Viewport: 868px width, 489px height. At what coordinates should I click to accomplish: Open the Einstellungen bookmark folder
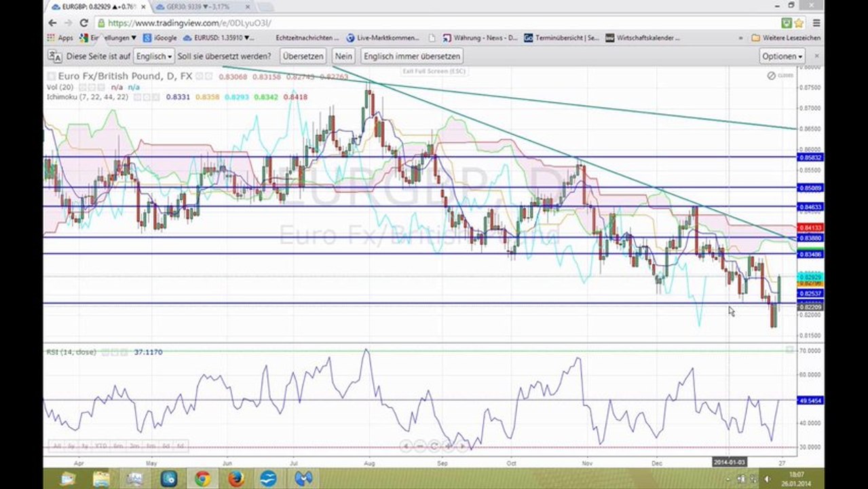[108, 38]
